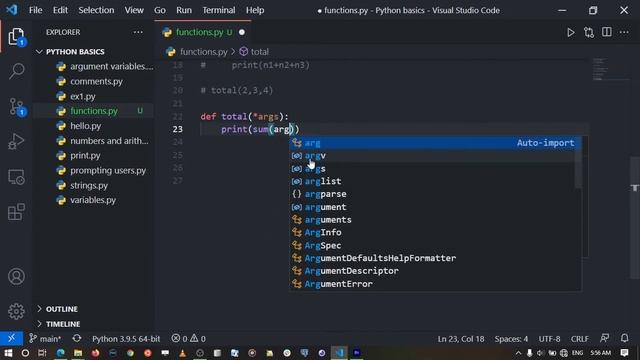This screenshot has width=640, height=360.
Task: Open changes compare icon in editor toolbar
Action: 589,32
